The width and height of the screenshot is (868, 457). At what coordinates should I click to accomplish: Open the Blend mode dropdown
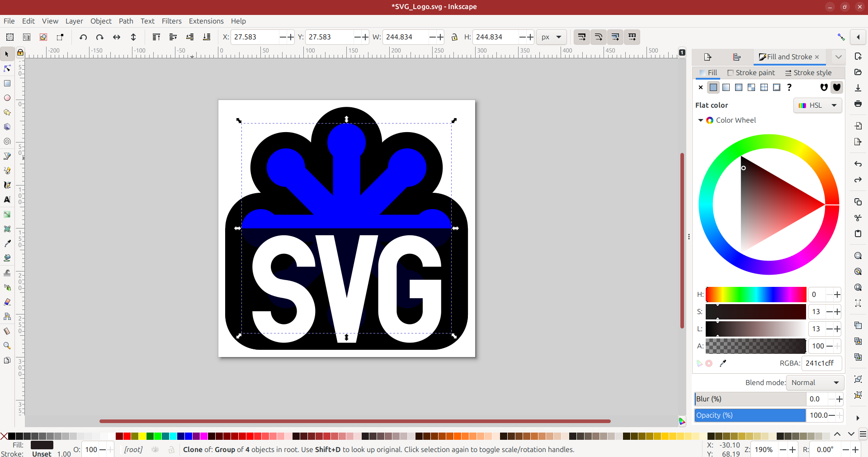click(x=815, y=383)
